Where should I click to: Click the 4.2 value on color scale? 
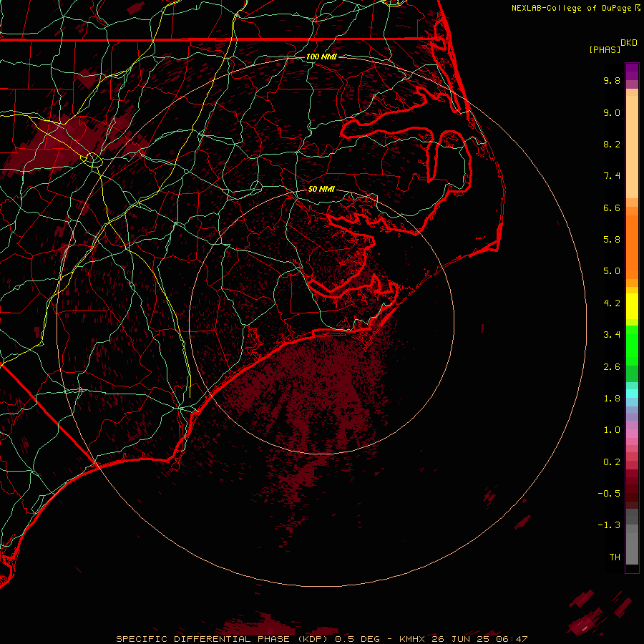coord(612,303)
